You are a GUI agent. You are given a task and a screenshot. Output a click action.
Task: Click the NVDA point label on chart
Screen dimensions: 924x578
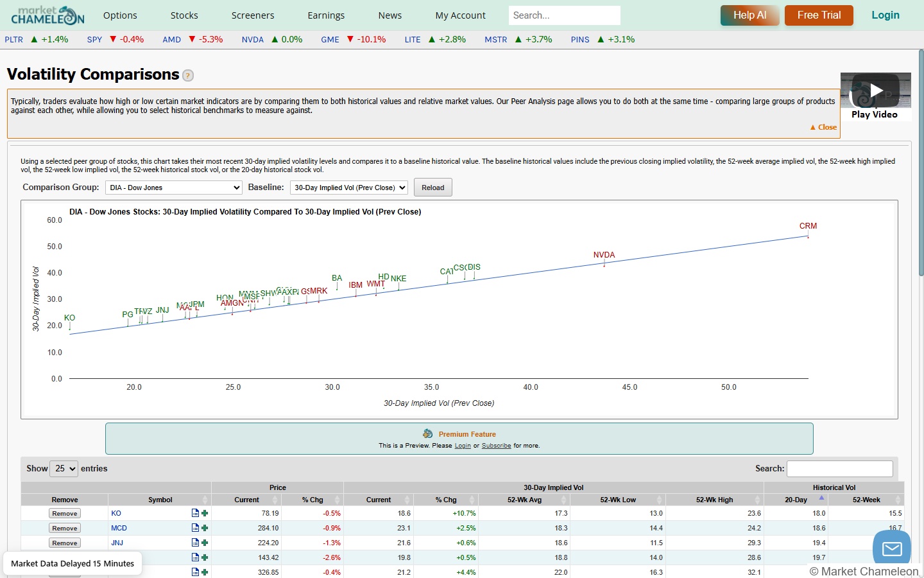coord(604,255)
